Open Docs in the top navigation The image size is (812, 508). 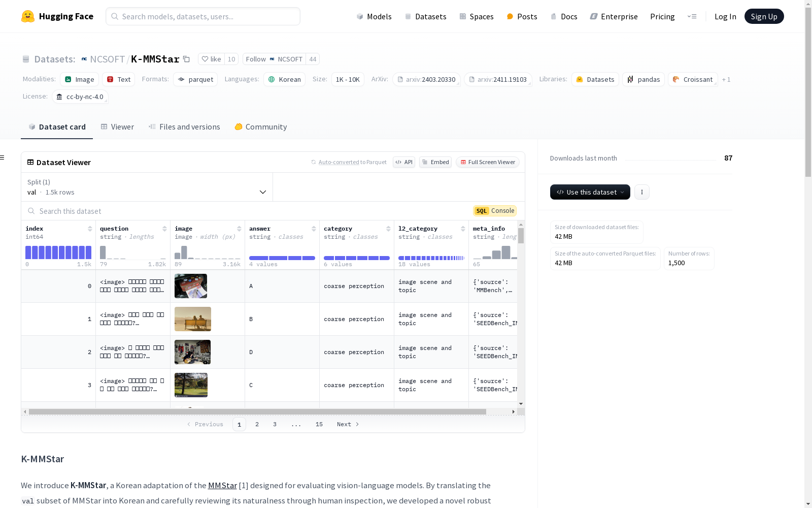564,16
